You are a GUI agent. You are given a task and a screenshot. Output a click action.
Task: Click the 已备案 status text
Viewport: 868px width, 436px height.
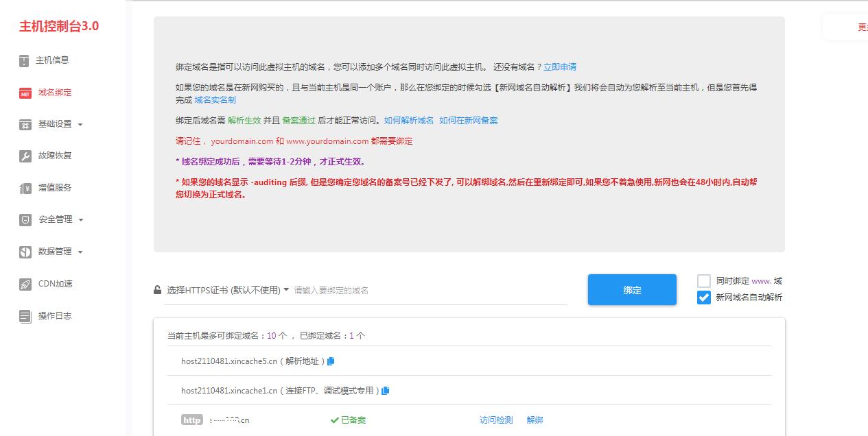[x=348, y=420]
